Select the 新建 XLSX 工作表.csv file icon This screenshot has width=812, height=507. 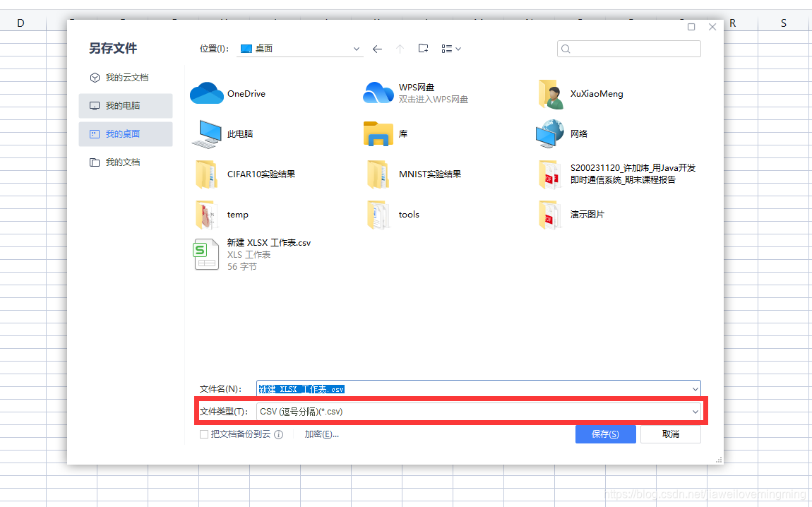tap(207, 254)
